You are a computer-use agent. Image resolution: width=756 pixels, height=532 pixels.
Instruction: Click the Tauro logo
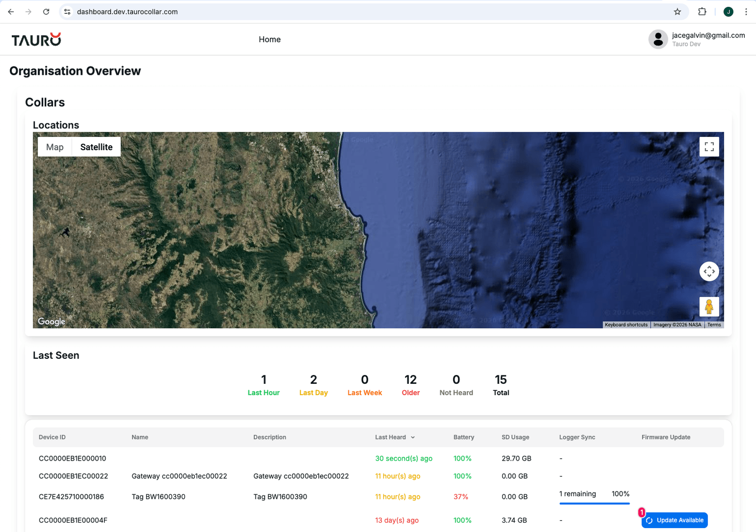(x=35, y=39)
